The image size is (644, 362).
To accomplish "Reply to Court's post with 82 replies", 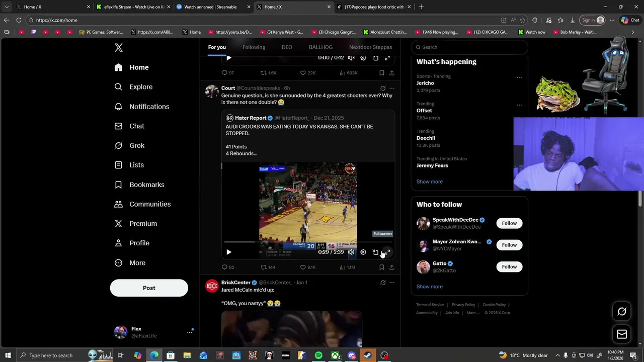I will (228, 267).
